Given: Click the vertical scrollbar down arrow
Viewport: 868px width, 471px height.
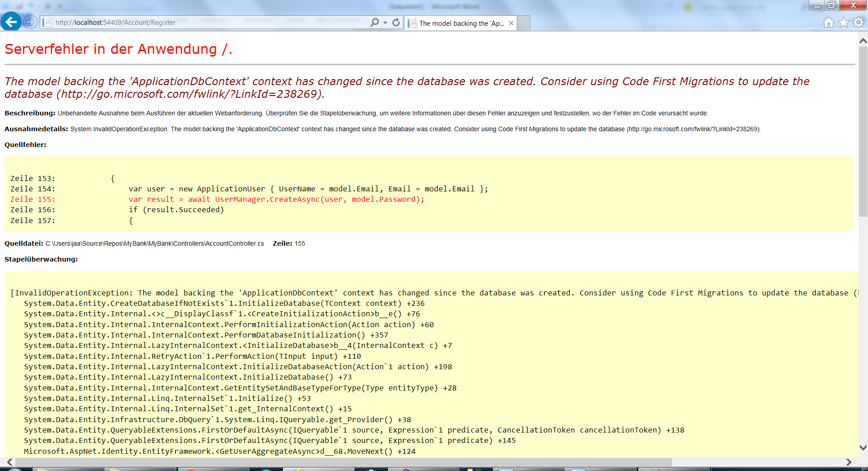Looking at the screenshot, I should [863, 448].
